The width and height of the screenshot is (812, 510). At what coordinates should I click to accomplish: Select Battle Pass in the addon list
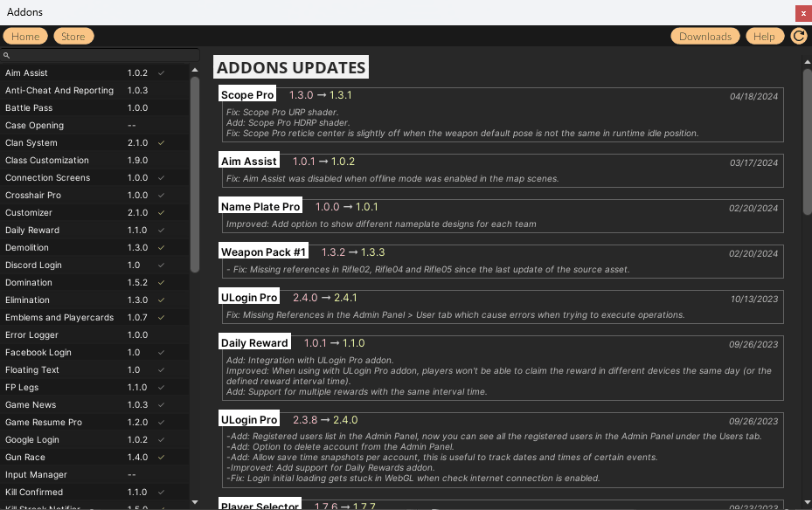click(x=29, y=108)
